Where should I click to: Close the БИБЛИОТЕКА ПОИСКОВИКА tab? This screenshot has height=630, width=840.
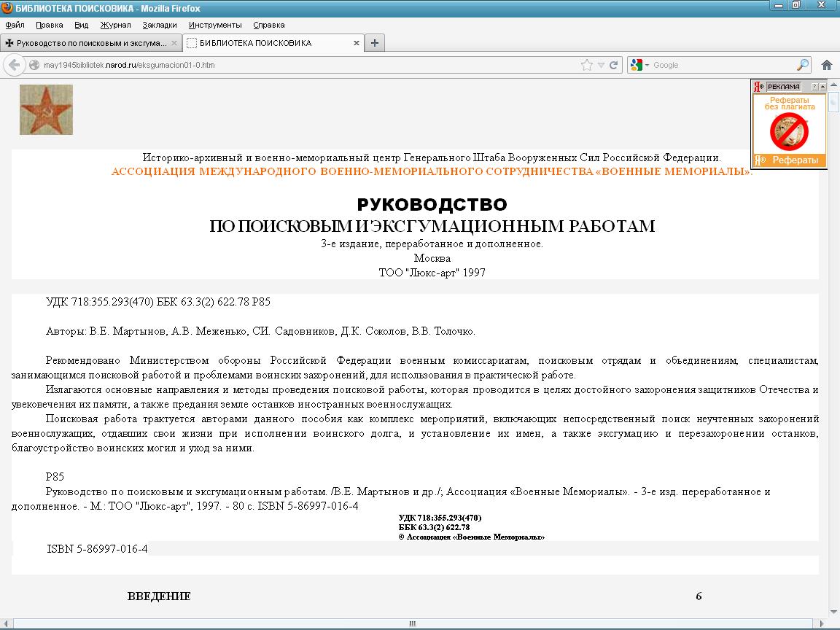click(x=357, y=43)
